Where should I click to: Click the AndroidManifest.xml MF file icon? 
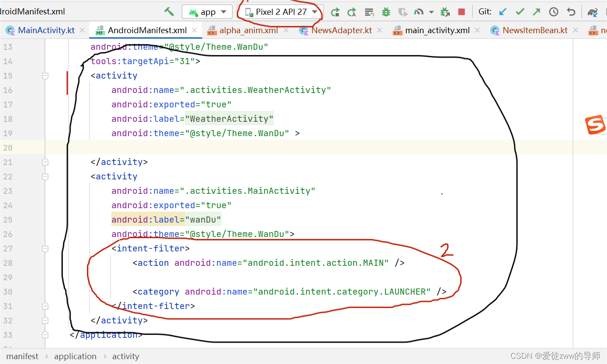pyautogui.click(x=100, y=31)
